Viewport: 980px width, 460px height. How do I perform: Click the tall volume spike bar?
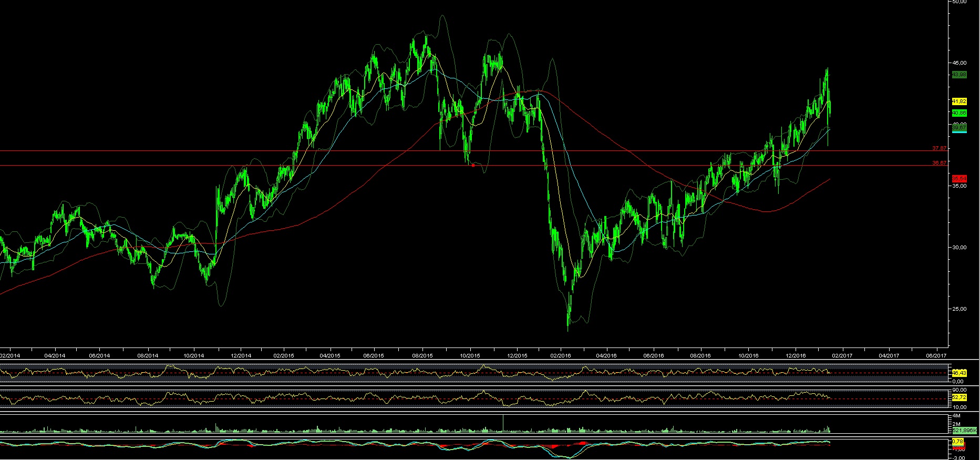(503, 423)
